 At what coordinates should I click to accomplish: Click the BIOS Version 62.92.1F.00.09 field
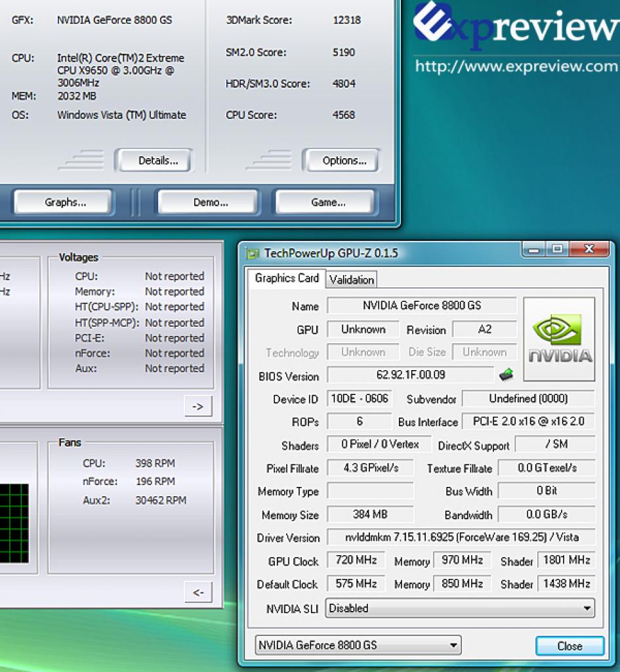(411, 375)
